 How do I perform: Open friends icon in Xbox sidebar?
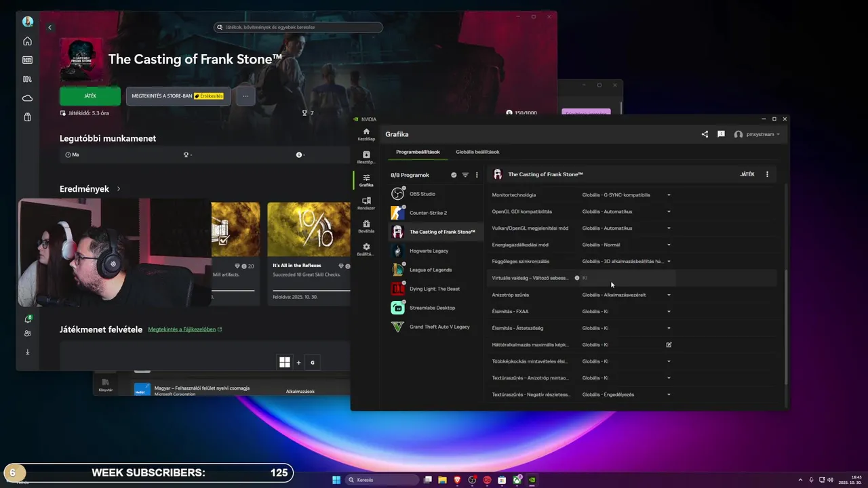27,333
